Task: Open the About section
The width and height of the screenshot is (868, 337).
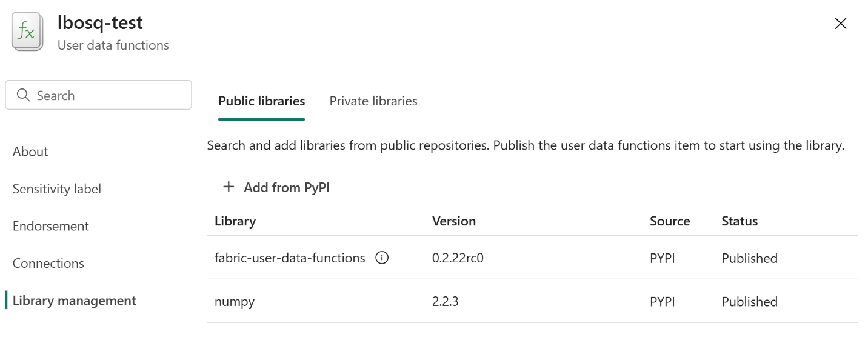Action: point(30,152)
